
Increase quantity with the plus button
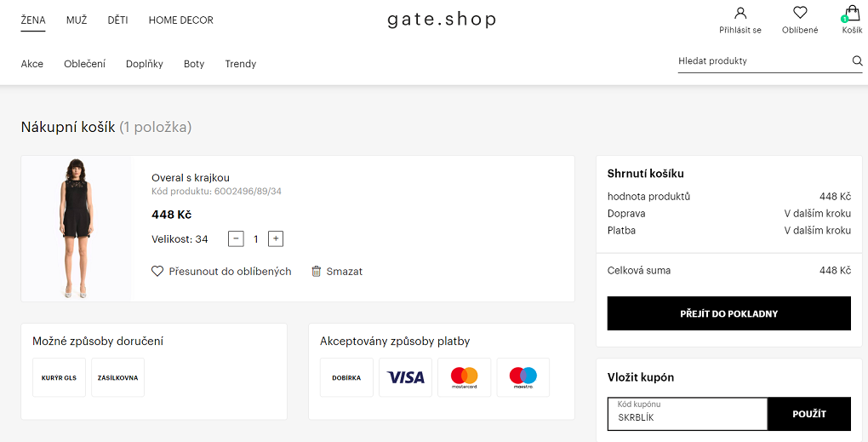tap(276, 238)
